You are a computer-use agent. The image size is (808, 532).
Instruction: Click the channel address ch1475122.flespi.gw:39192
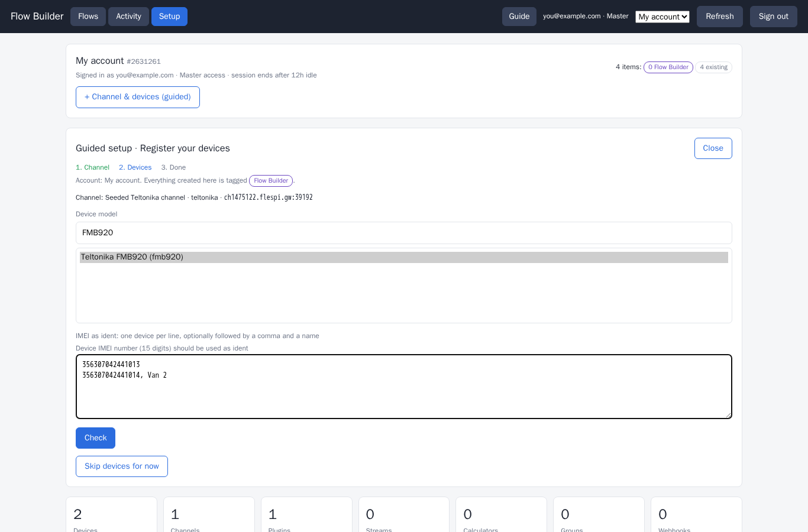269,197
